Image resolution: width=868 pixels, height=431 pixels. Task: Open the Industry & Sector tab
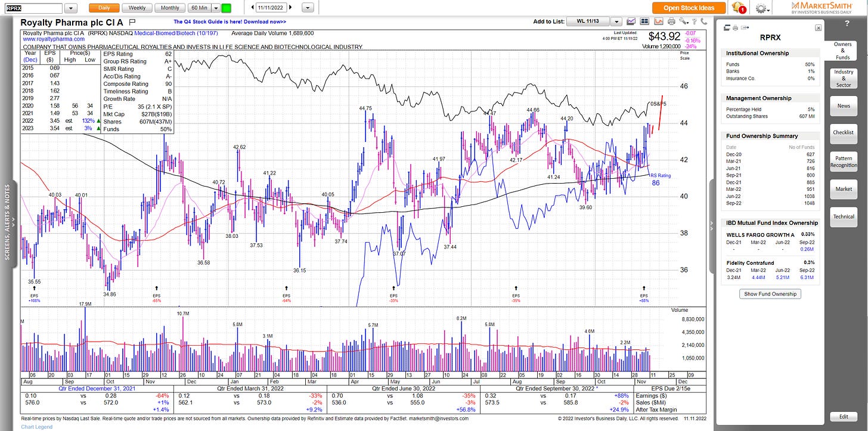844,79
